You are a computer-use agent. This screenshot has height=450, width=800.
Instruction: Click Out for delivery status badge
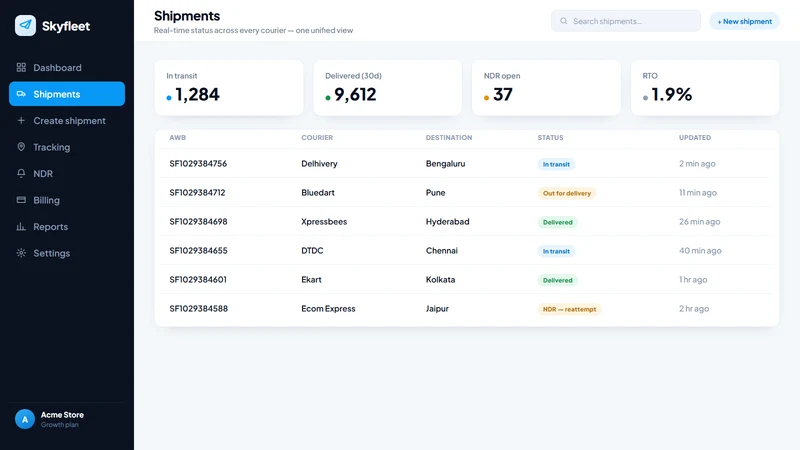click(567, 193)
